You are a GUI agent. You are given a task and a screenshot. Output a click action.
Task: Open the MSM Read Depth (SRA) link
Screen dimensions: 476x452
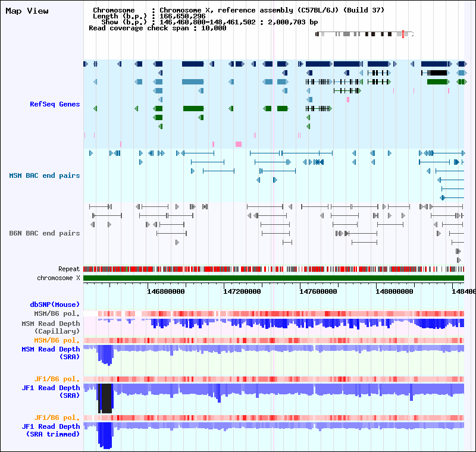point(51,353)
